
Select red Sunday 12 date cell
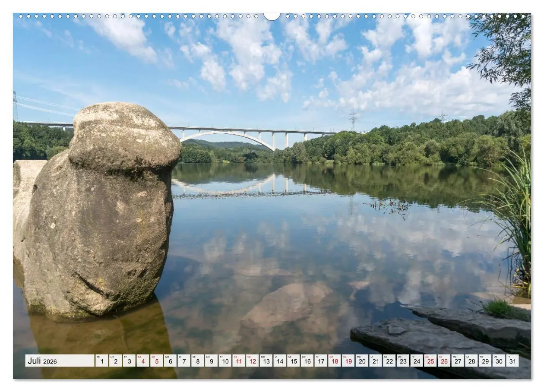[x=252, y=361]
